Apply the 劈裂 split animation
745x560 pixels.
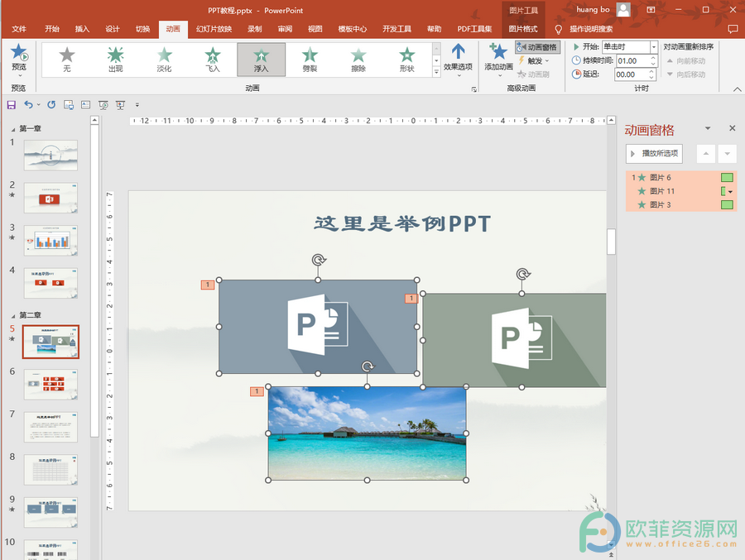click(x=310, y=60)
